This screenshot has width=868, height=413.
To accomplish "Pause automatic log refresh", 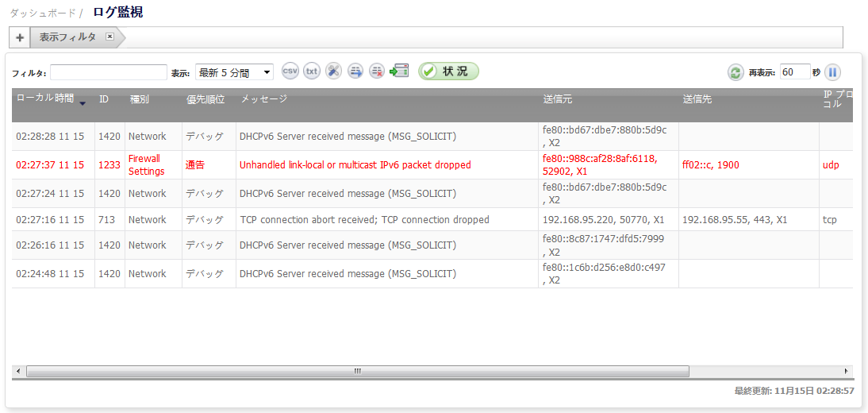I will pos(832,72).
